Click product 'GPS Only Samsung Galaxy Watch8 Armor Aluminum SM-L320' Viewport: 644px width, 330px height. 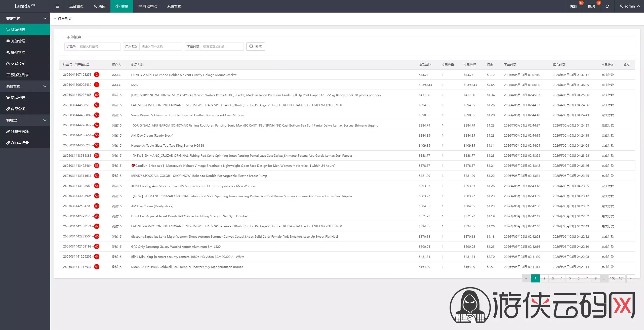click(176, 246)
